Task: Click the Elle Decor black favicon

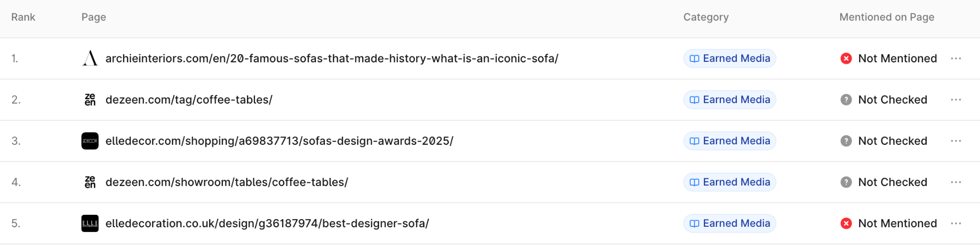Action: pos(90,141)
